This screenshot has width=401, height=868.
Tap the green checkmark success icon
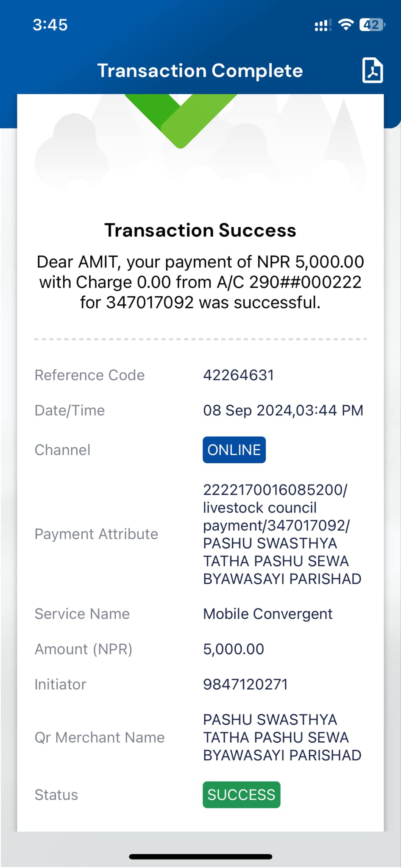tap(181, 121)
